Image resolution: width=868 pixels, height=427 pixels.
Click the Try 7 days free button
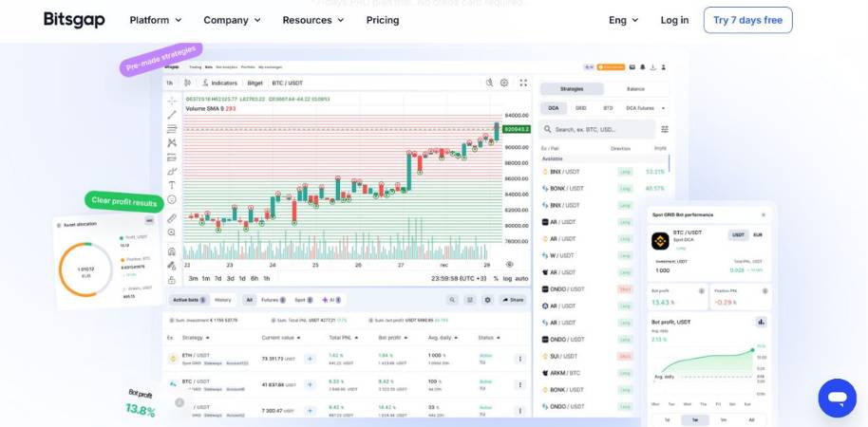747,20
